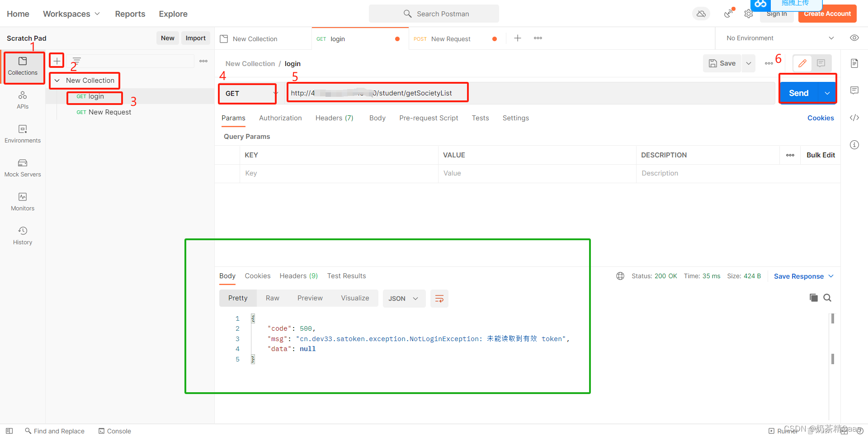868x437 pixels.
Task: Select the Visualize response view
Action: (x=355, y=298)
